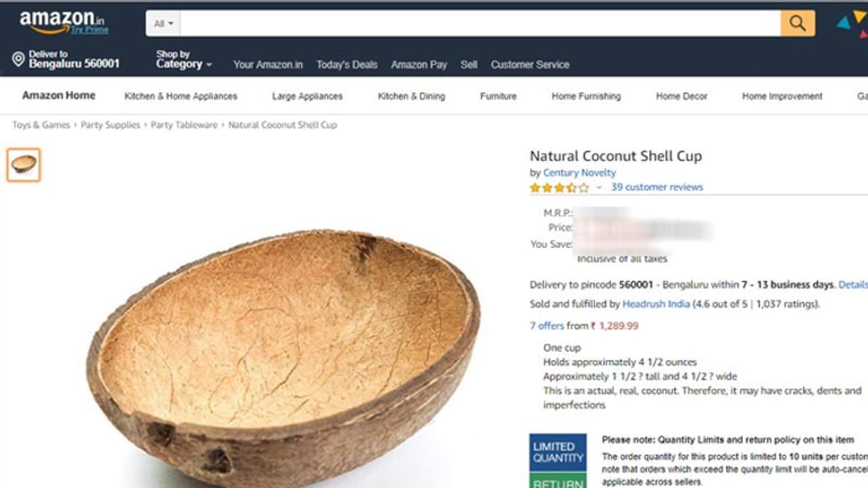Visit the Century Novelty brand link
The image size is (868, 488).
coord(579,173)
